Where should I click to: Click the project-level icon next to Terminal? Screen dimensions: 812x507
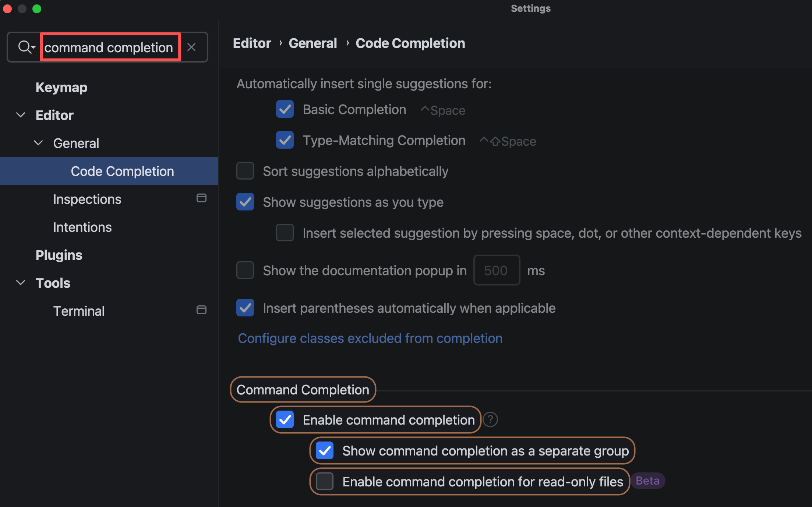point(201,310)
